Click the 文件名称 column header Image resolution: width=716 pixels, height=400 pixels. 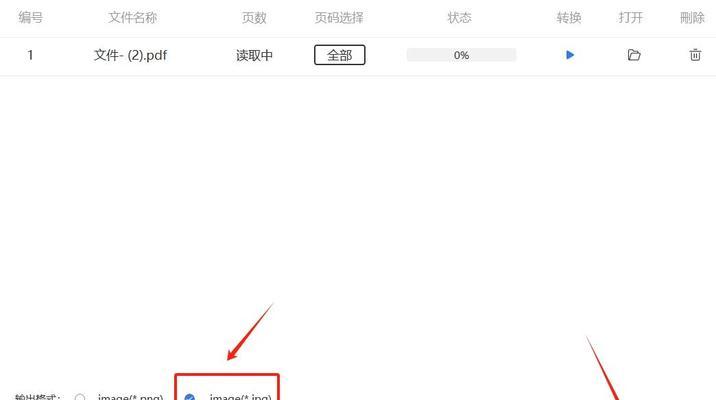tap(133, 18)
